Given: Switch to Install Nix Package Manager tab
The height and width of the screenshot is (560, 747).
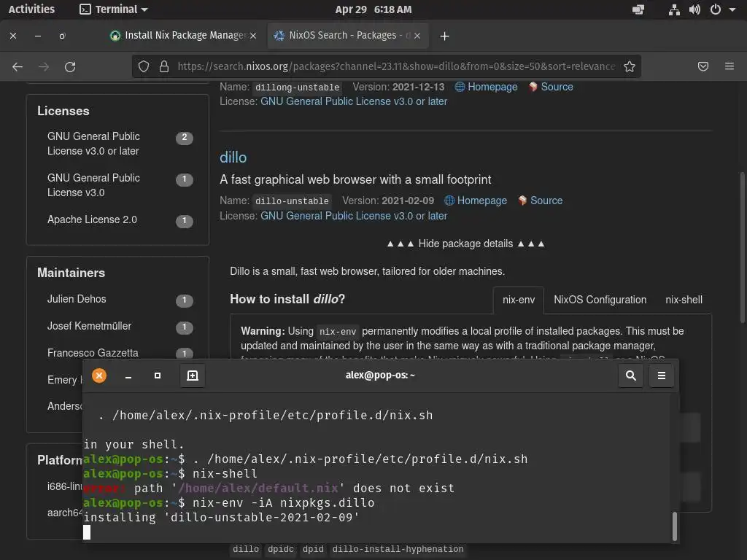Looking at the screenshot, I should 182,36.
